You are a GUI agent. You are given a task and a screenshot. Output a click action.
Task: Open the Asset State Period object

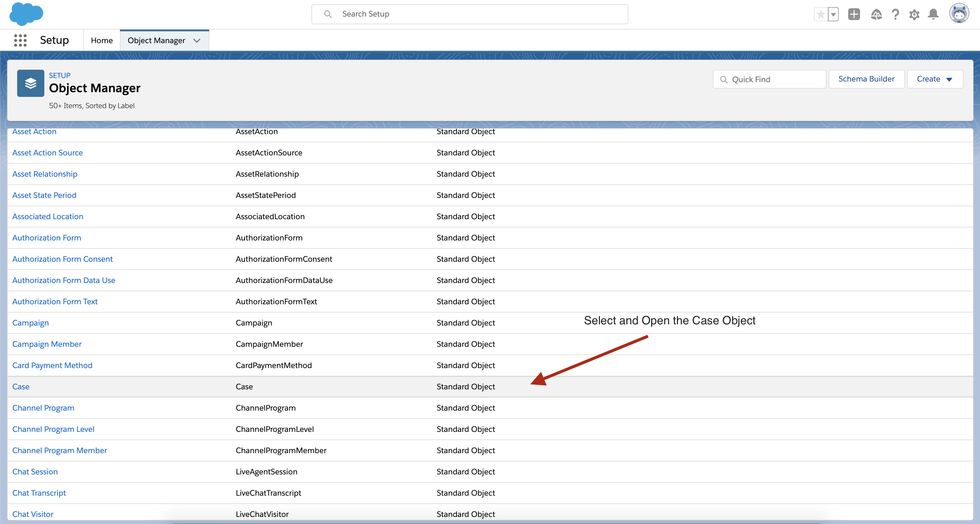pyautogui.click(x=44, y=195)
